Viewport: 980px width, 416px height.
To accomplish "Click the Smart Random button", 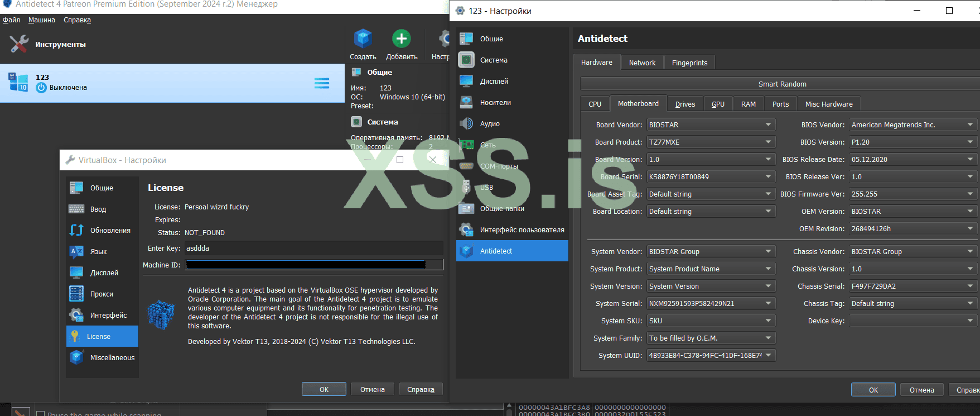I will click(782, 84).
